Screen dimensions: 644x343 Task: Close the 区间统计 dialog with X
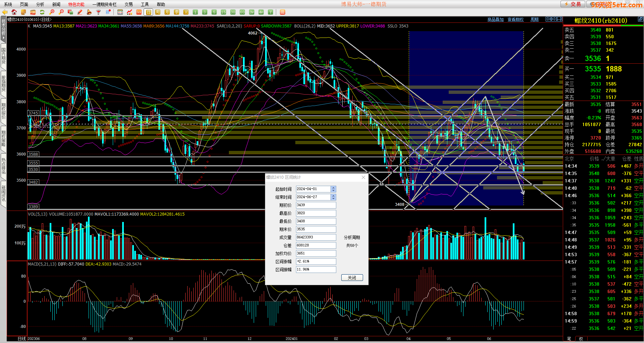click(363, 177)
